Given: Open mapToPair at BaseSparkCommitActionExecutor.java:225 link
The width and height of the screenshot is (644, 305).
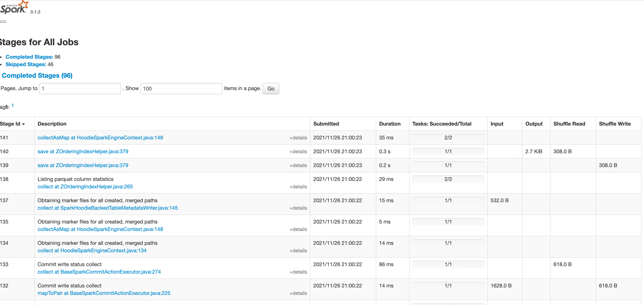Looking at the screenshot, I should click(104, 293).
